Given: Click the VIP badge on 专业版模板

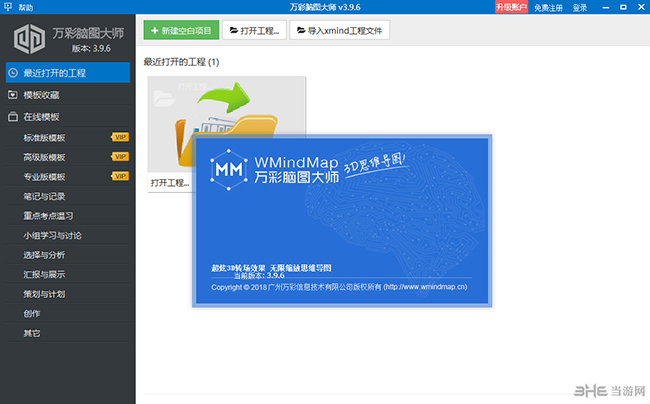Looking at the screenshot, I should coord(120,176).
